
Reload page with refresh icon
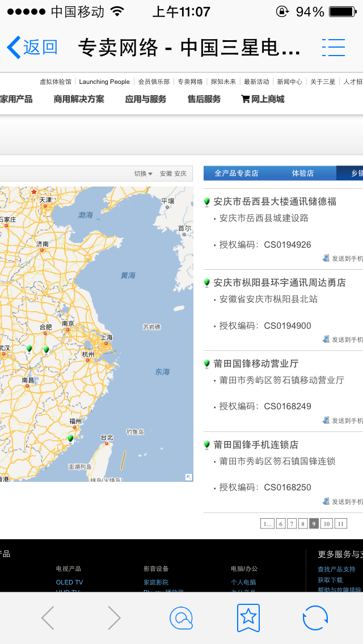coord(315,617)
